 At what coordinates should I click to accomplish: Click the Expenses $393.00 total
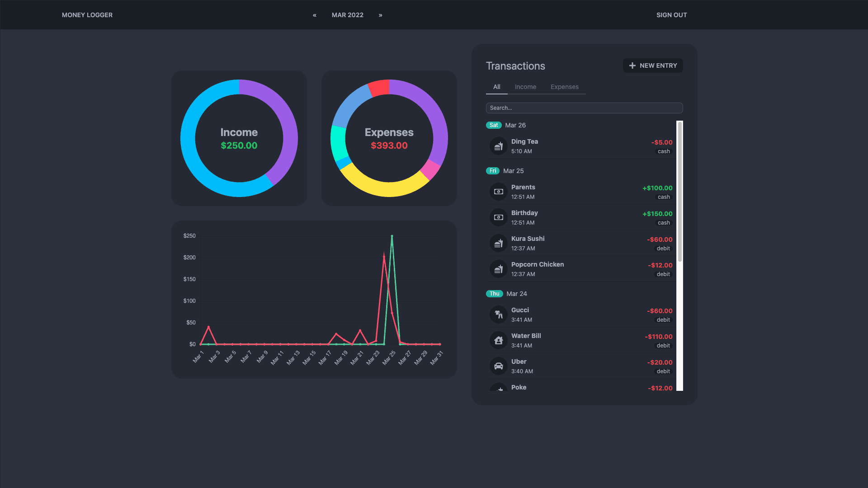click(x=389, y=145)
